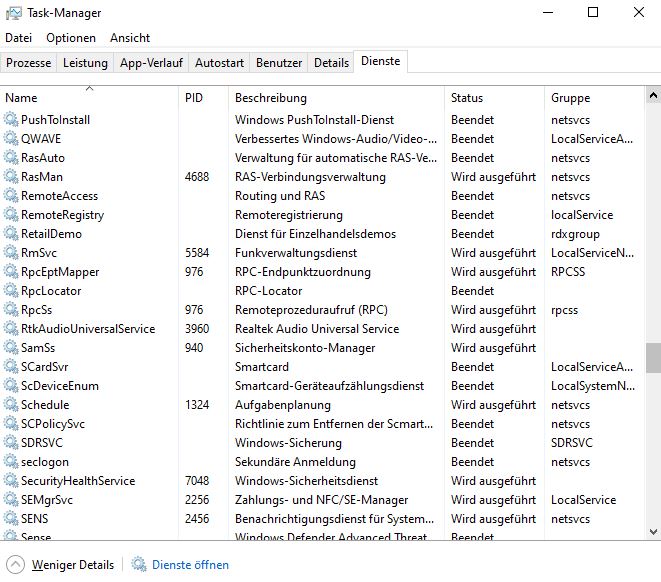This screenshot has width=661, height=582.
Task: Open the Details tab
Action: [x=331, y=63]
